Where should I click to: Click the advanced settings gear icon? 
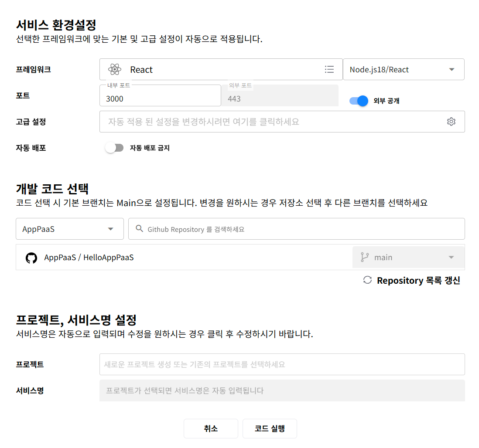pyautogui.click(x=451, y=122)
